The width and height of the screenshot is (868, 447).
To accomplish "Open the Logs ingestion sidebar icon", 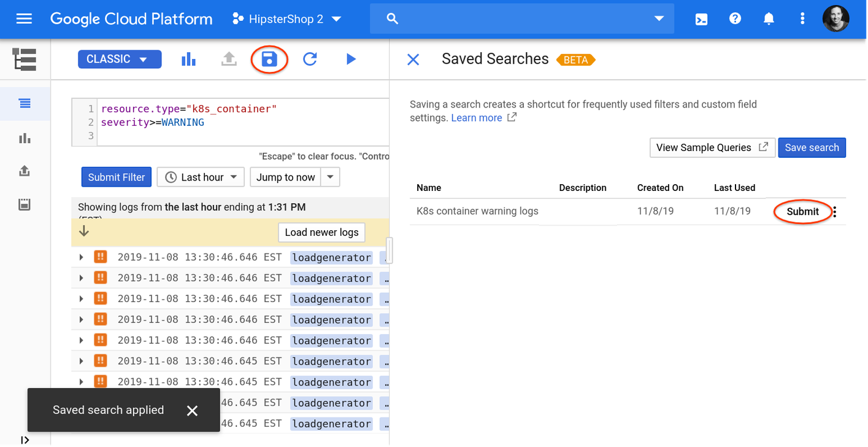I will (x=25, y=204).
